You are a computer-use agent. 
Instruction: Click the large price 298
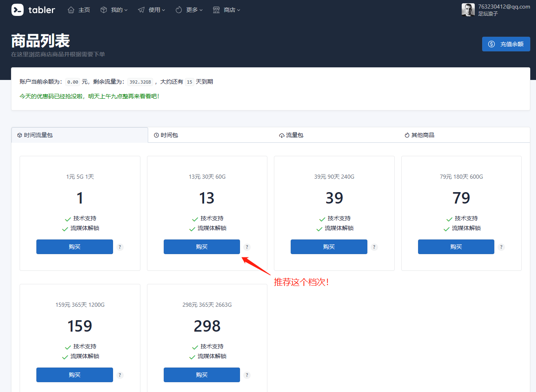(207, 326)
